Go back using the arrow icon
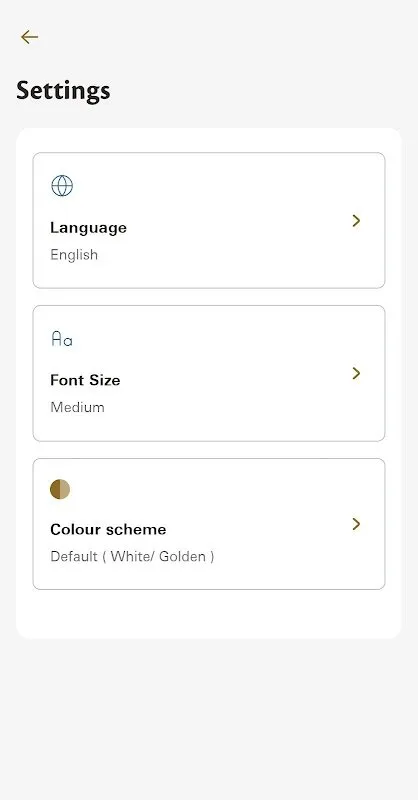 29,37
